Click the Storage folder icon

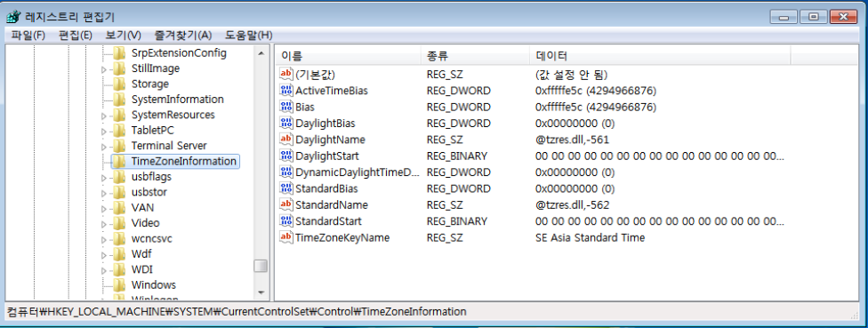tap(119, 84)
